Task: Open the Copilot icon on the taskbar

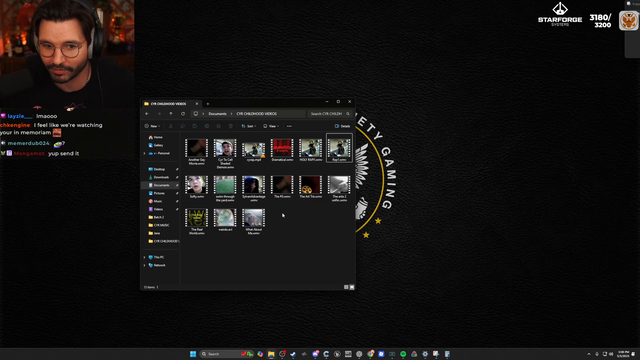Action: [x=260, y=354]
